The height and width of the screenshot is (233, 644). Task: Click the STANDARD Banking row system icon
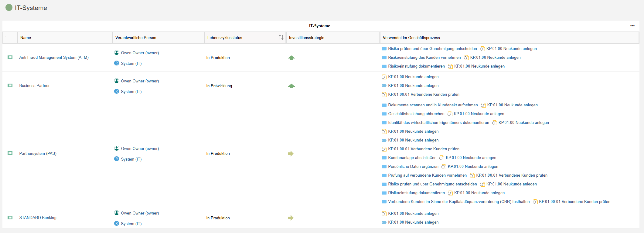coord(10,218)
